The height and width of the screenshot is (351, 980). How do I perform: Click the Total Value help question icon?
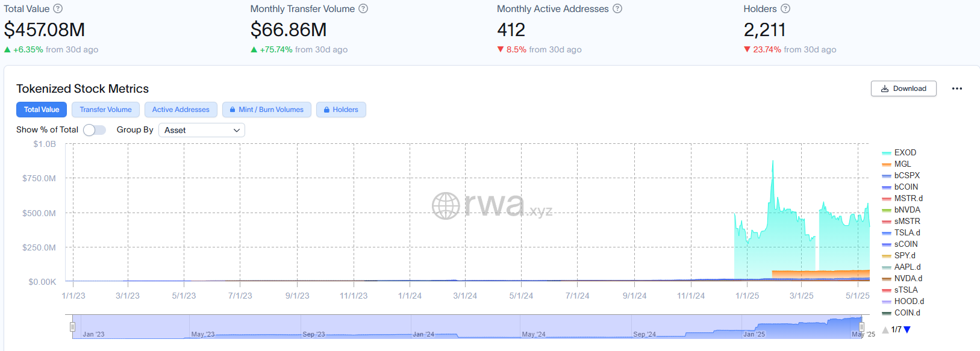pyautogui.click(x=58, y=8)
